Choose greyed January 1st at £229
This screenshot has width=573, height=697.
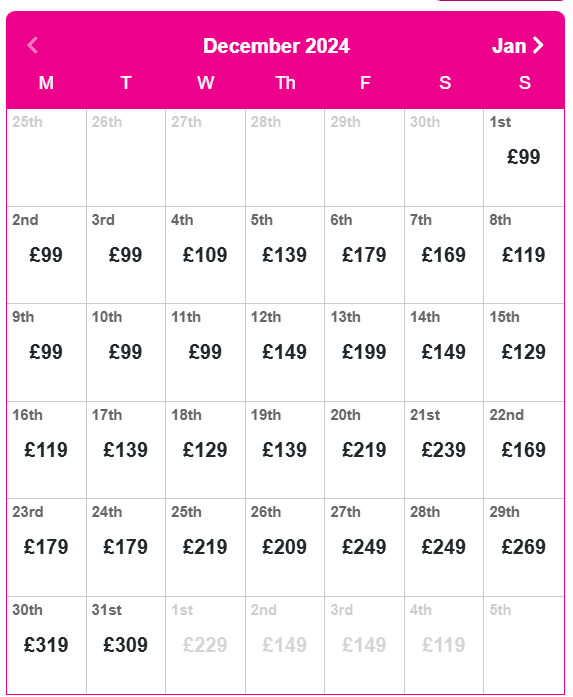click(205, 645)
